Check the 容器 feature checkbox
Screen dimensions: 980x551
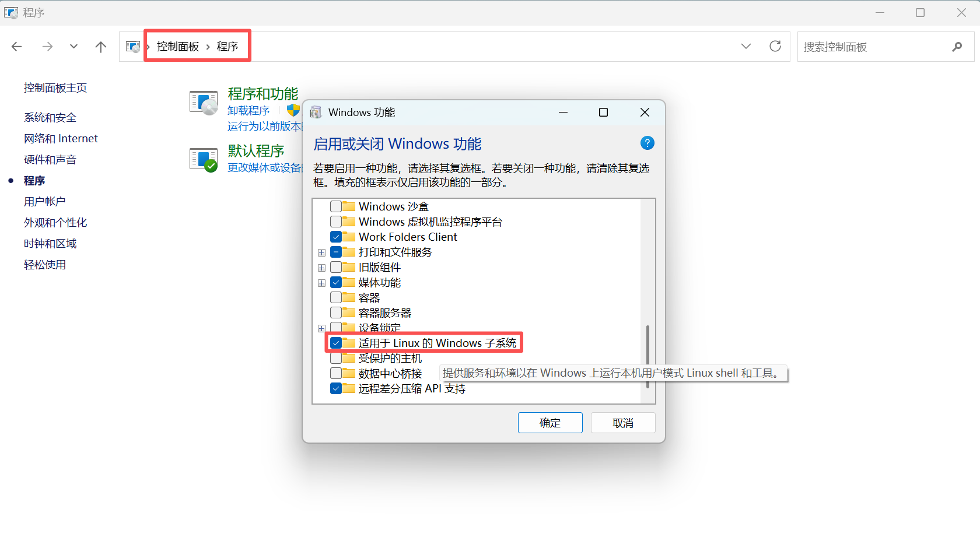click(x=336, y=297)
